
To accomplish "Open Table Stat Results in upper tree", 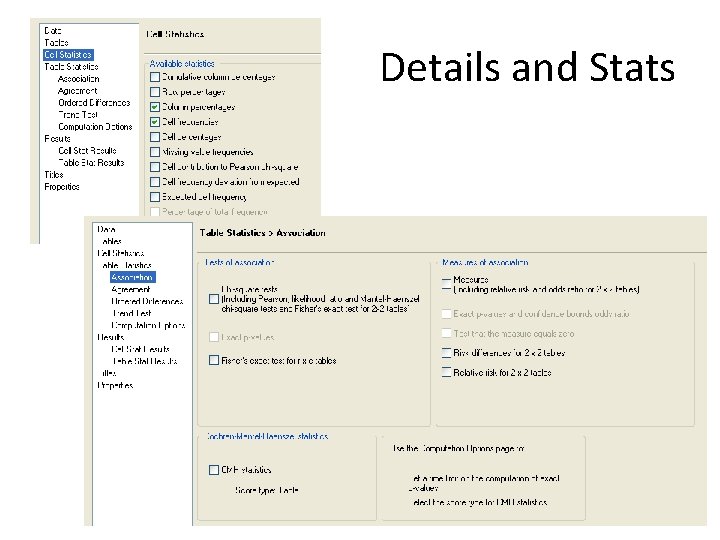I will (91, 162).
